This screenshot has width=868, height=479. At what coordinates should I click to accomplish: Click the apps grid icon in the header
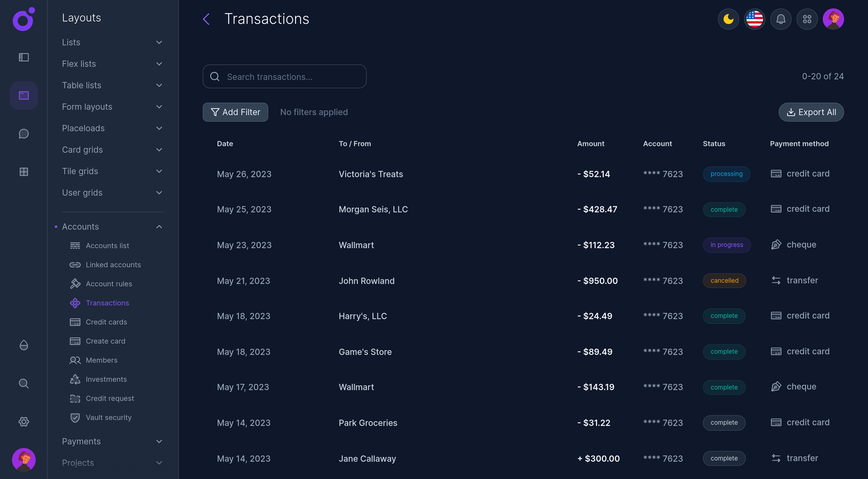(x=807, y=19)
